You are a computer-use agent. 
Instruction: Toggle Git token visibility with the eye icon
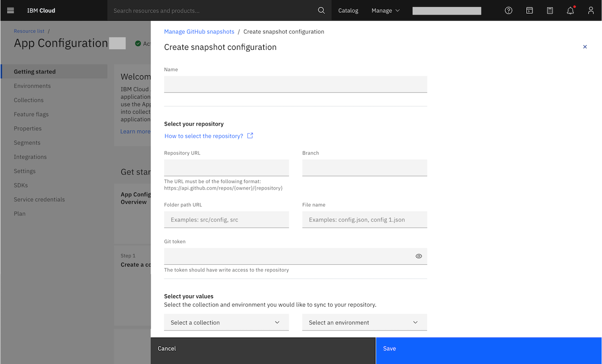(419, 256)
